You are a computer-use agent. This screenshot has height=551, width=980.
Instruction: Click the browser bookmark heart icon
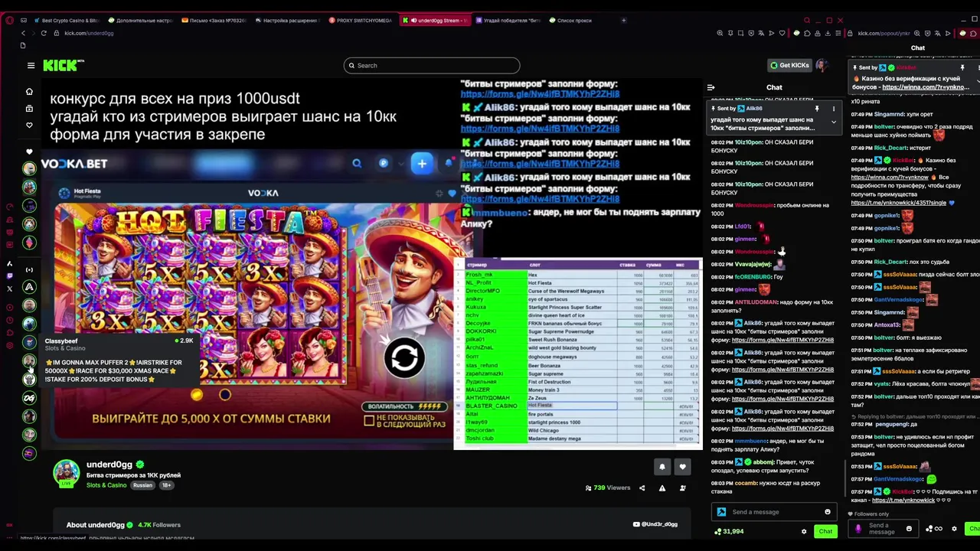tap(782, 33)
